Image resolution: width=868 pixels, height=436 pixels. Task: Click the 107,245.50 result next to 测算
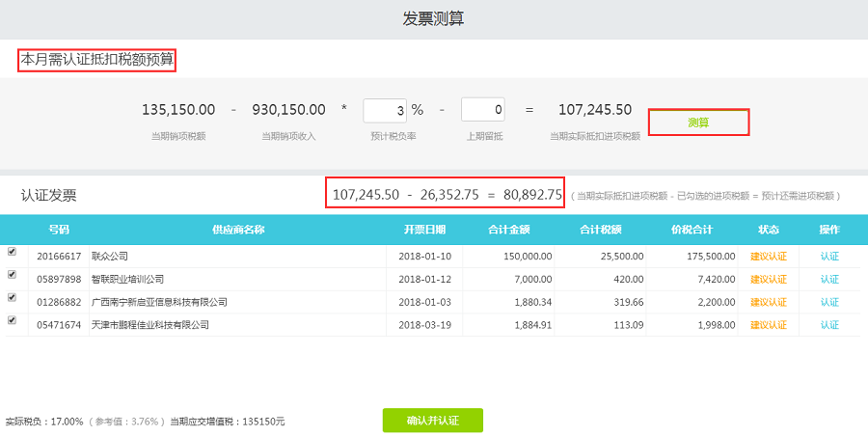[x=594, y=110]
